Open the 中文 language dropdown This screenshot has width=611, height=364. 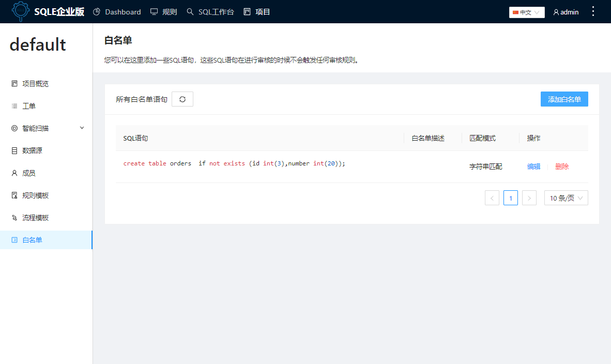[527, 12]
